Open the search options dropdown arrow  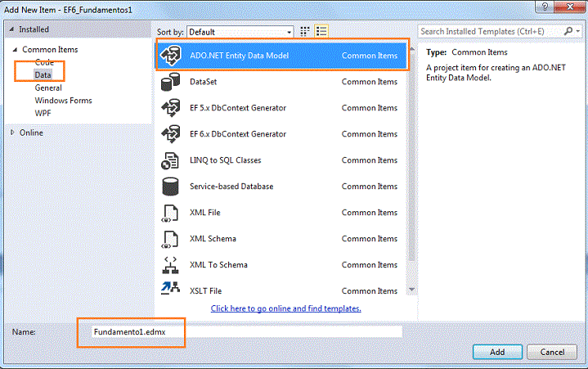pos(578,31)
